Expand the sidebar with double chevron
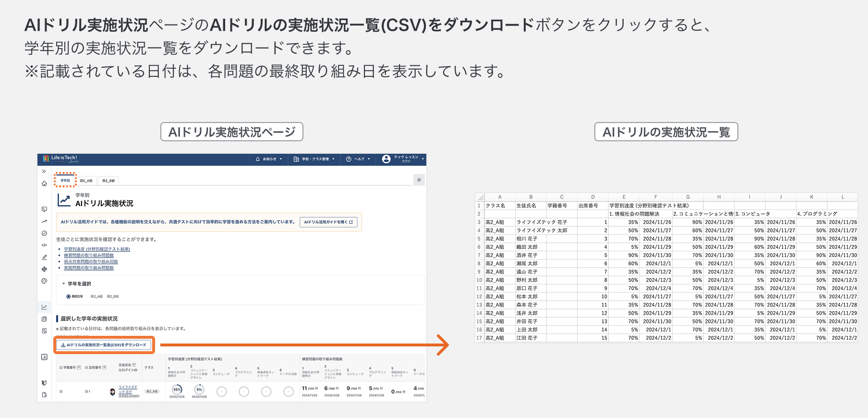The image size is (868, 418). click(x=44, y=171)
